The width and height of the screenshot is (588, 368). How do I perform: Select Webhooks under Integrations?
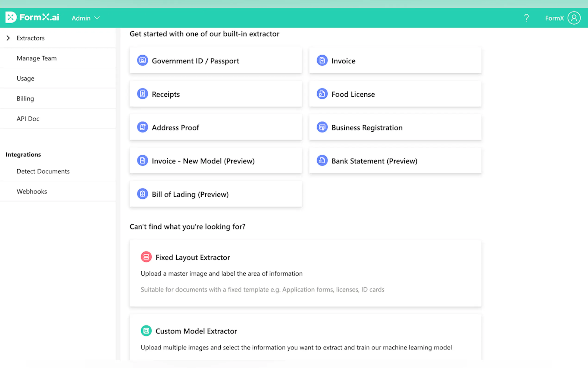pyautogui.click(x=32, y=191)
